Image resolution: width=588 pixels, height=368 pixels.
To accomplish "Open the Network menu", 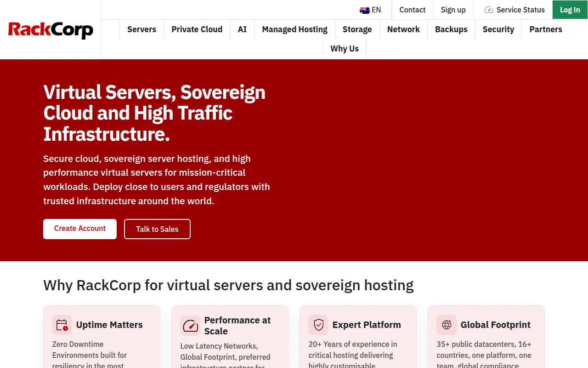I will tap(403, 29).
